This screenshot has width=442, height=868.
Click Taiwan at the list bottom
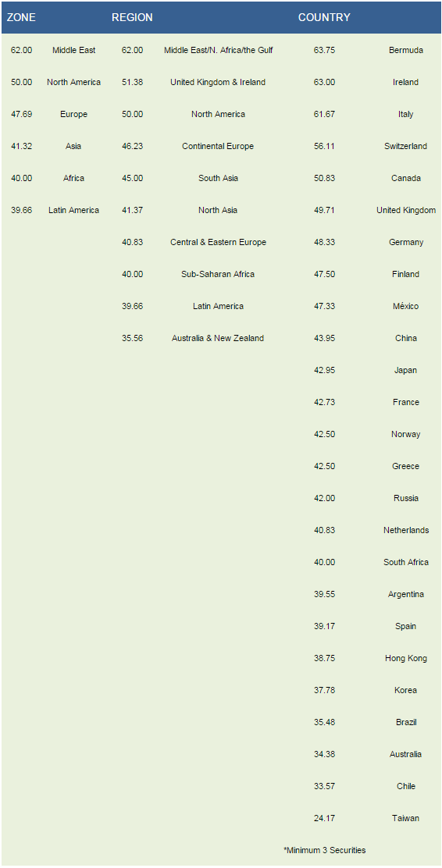click(406, 817)
